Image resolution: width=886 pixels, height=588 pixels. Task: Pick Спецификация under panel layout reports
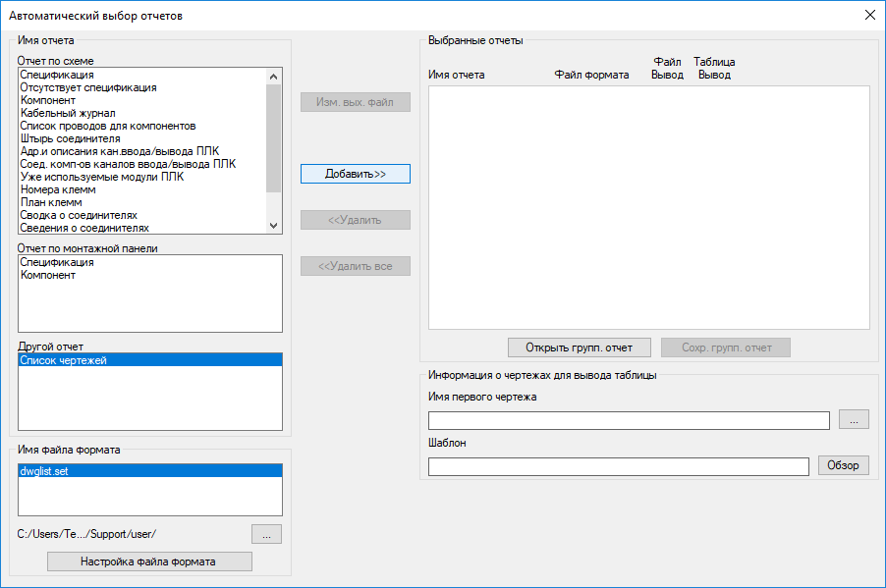click(57, 262)
